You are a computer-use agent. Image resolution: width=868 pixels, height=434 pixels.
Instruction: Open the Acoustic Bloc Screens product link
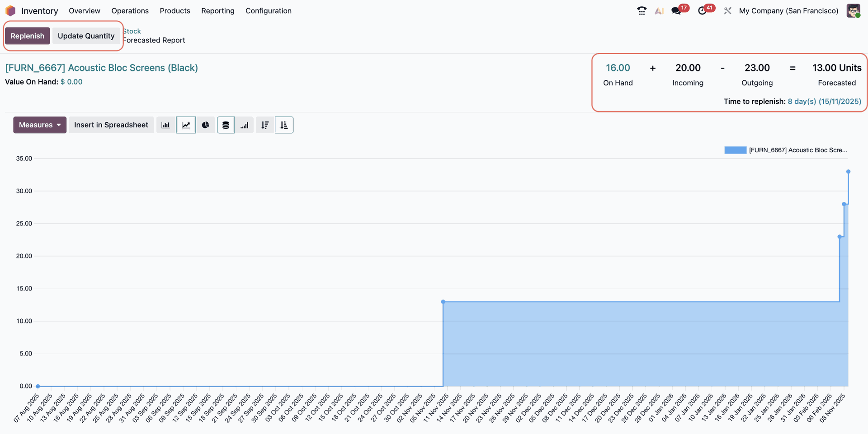pyautogui.click(x=101, y=68)
